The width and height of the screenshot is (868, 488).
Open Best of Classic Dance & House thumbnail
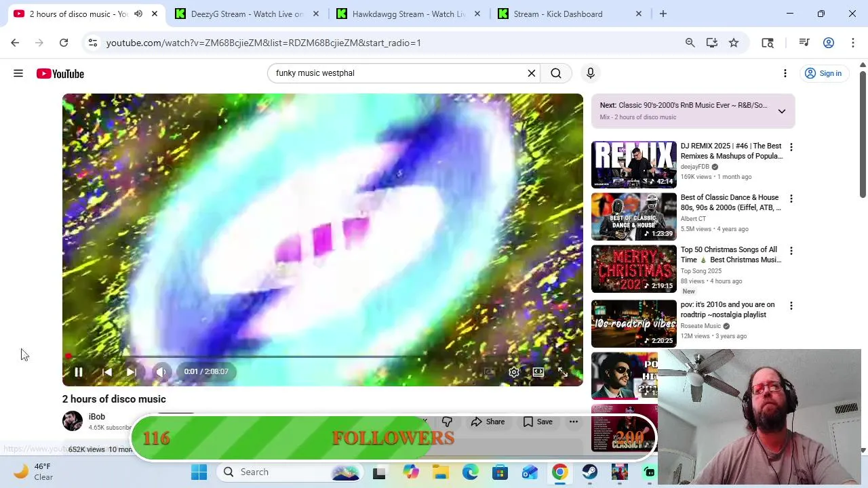[x=634, y=216]
